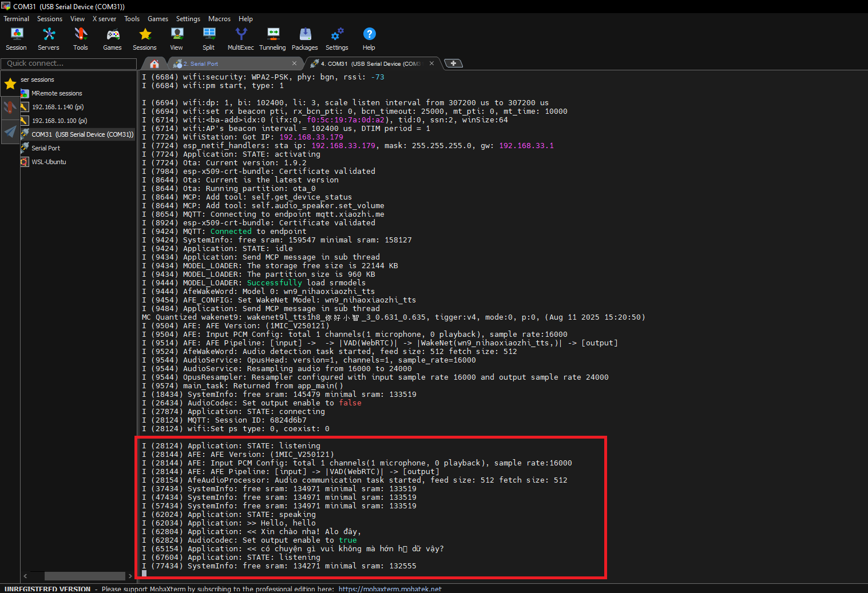The height and width of the screenshot is (593, 868).
Task: Open the Sessions menu in the menu bar
Action: tap(50, 19)
